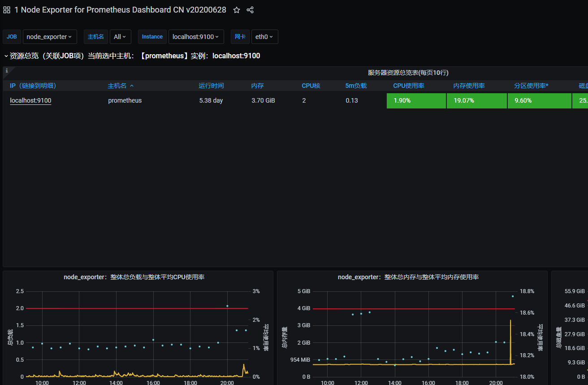Sort table by 内存使用率 column

(x=469, y=86)
